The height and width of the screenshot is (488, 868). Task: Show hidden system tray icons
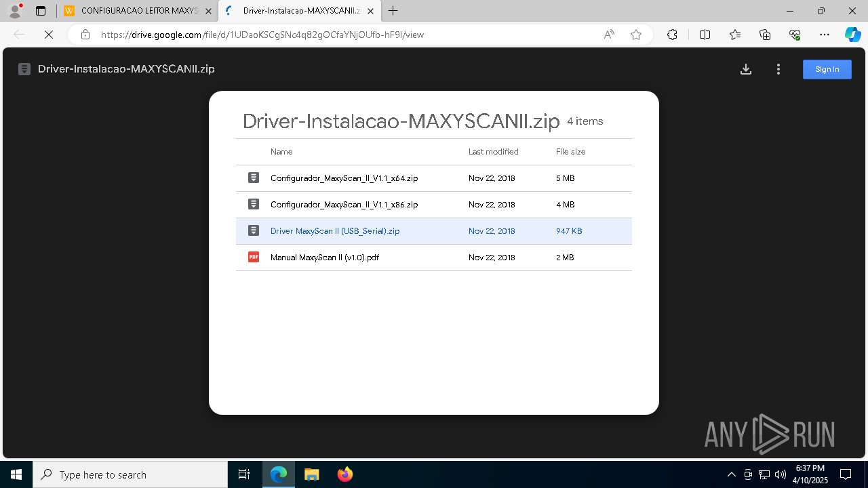[x=731, y=474]
